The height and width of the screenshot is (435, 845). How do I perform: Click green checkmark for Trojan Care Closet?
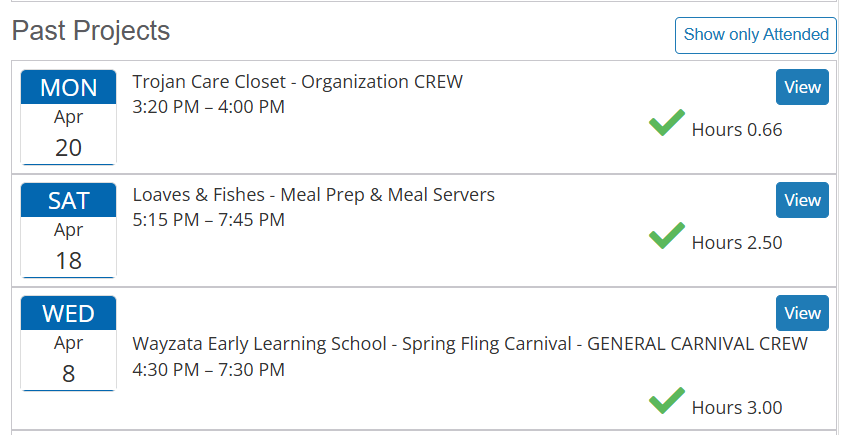pos(666,124)
